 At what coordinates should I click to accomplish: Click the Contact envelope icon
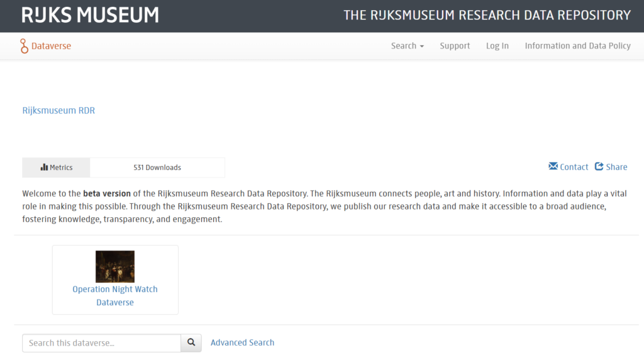tap(553, 166)
